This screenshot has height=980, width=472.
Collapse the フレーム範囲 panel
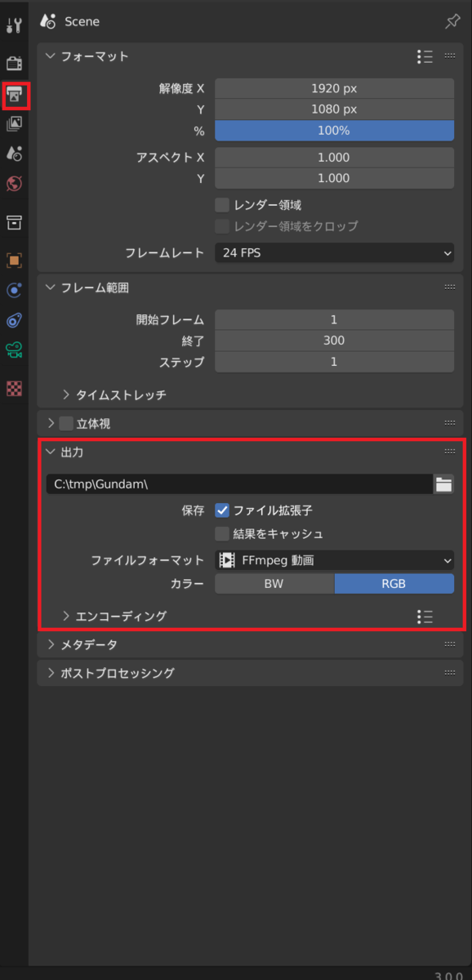tap(51, 287)
